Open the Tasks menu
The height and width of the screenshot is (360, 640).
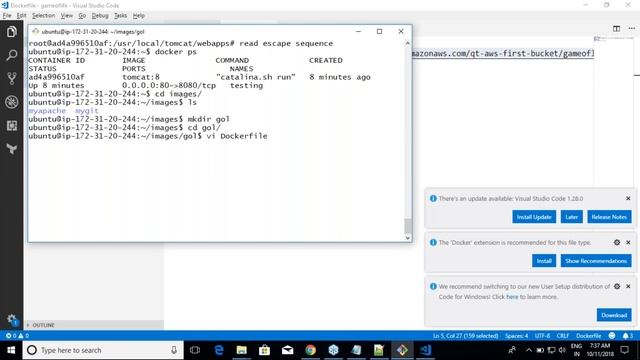point(120,16)
